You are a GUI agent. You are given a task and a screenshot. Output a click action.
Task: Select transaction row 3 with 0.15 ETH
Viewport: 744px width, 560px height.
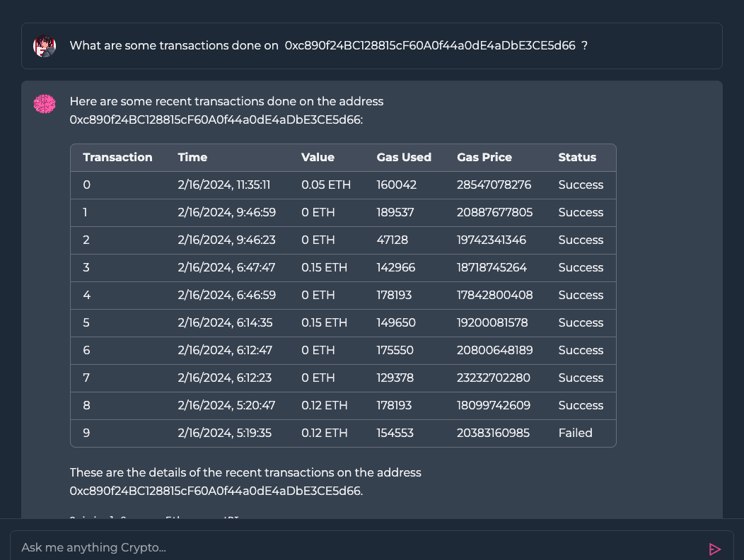click(x=325, y=267)
